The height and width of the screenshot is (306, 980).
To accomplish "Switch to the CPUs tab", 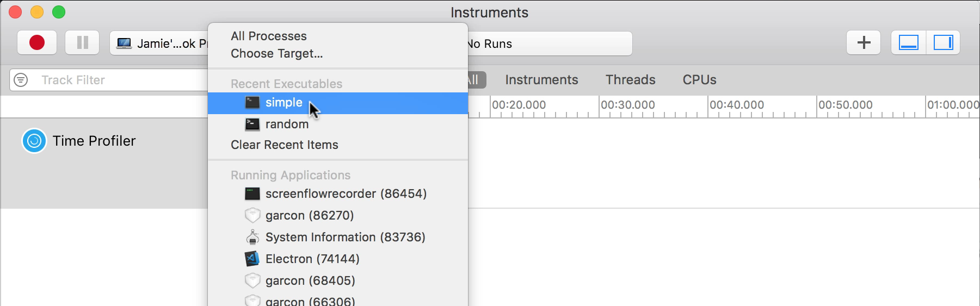I will point(699,80).
